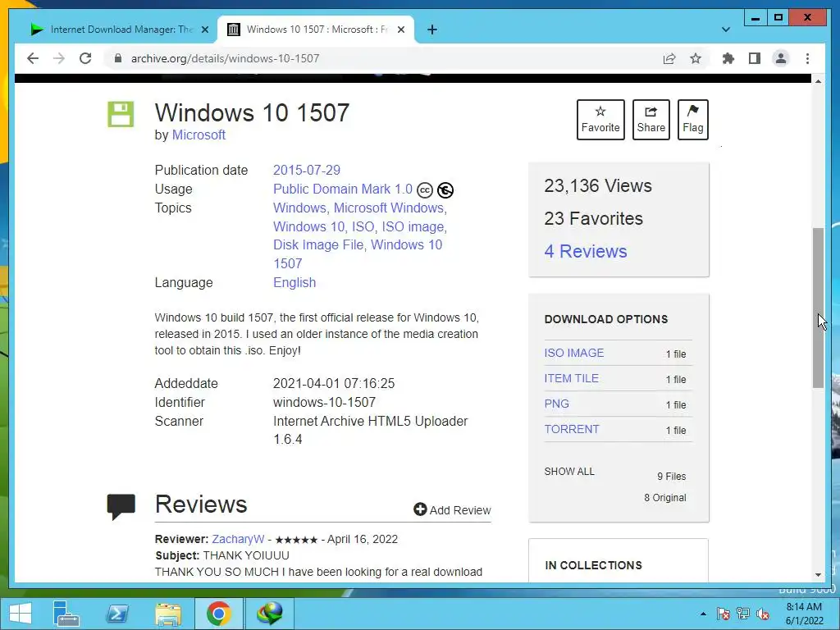Open the Public Domain Mark 1.0 link
The width and height of the screenshot is (840, 630).
tap(343, 189)
